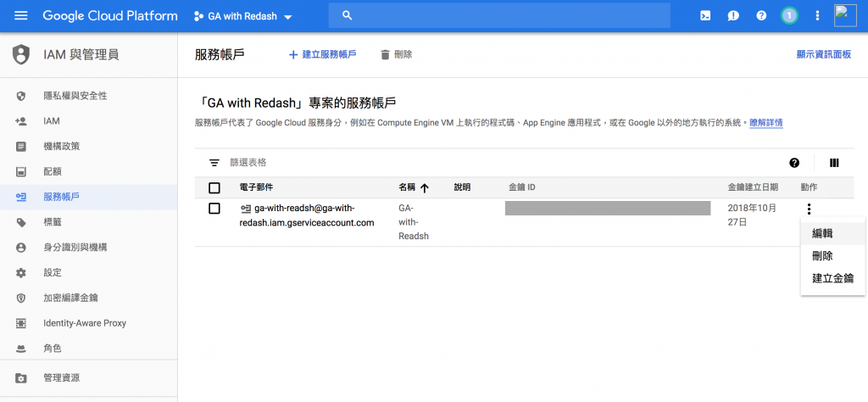Image resolution: width=868 pixels, height=402 pixels.
Task: Click the 管理資源 folder-gear icon
Action: click(21, 378)
